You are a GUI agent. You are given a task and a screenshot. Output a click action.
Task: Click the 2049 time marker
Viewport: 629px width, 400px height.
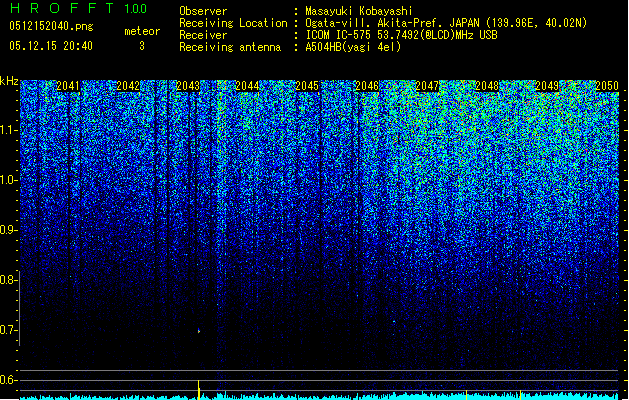point(547,86)
